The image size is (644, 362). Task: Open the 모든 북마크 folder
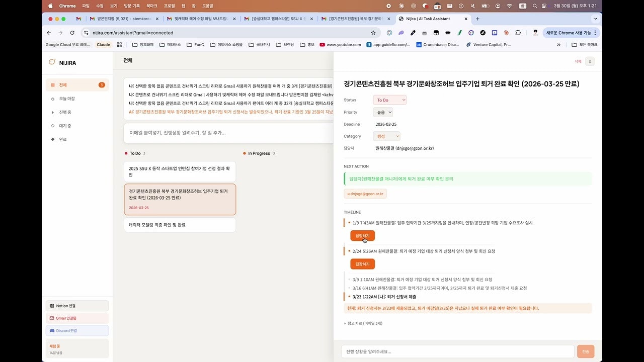pos(585,45)
